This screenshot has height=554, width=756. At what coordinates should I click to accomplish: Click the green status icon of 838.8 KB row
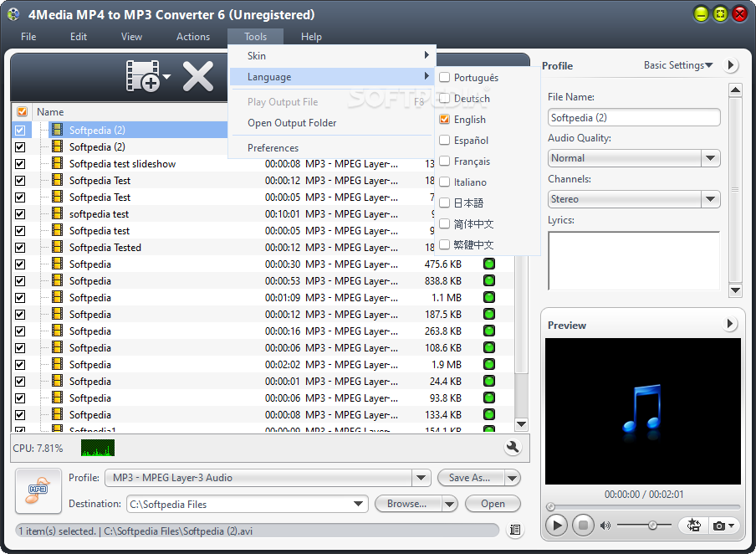click(x=489, y=281)
